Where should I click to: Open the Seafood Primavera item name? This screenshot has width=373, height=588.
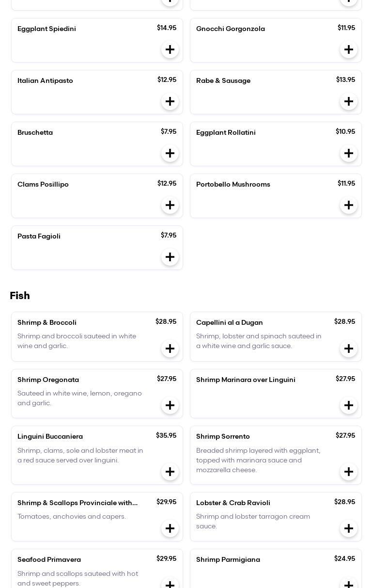[x=49, y=559]
